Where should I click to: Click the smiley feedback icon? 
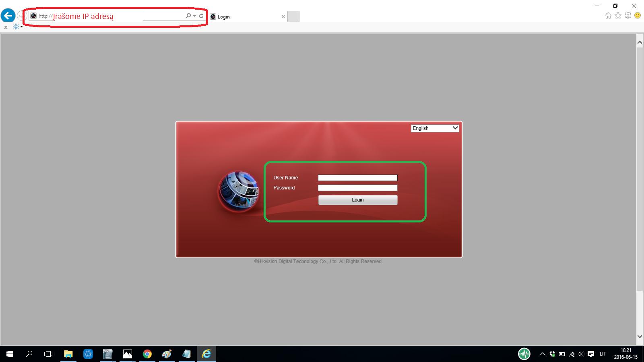[638, 15]
